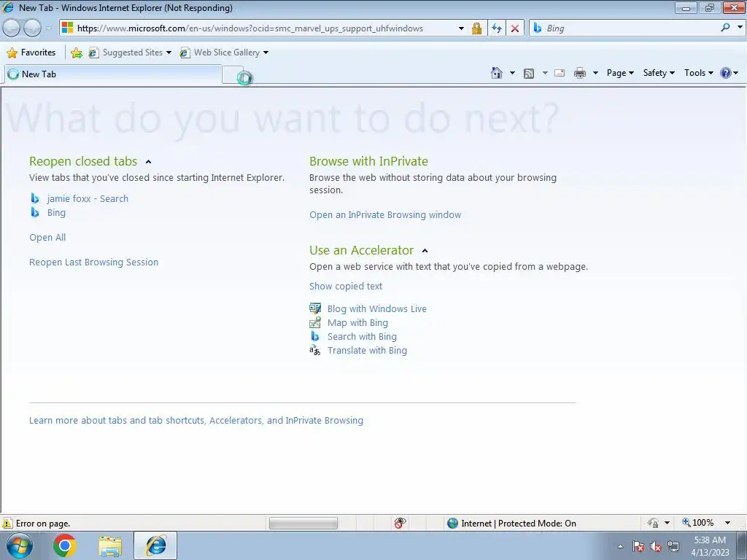Click the page loading progress bar
Image resolution: width=747 pixels, height=560 pixels.
click(x=303, y=524)
